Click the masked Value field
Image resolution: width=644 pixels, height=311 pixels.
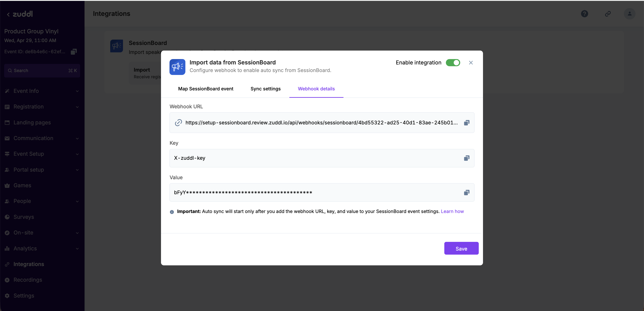tap(322, 192)
